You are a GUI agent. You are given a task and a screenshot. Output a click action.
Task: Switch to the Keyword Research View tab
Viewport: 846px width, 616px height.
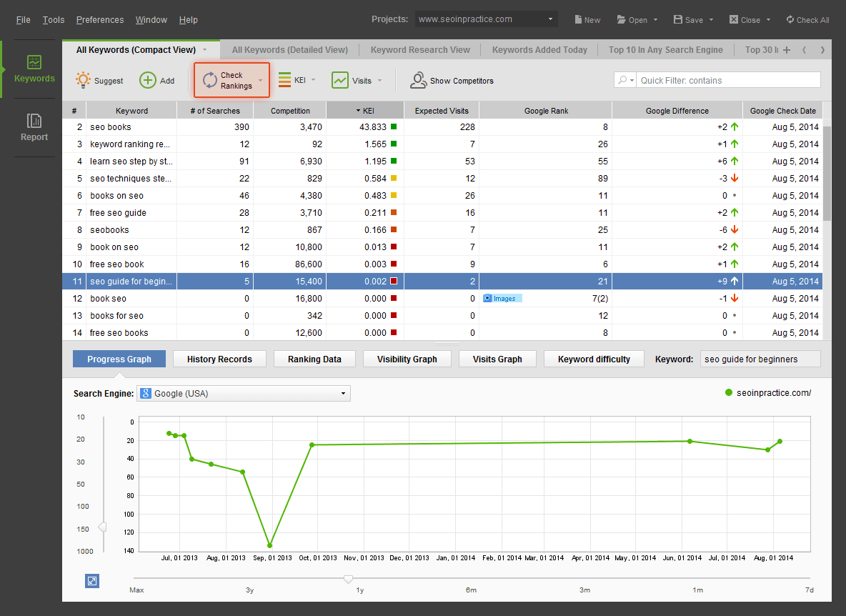(420, 49)
